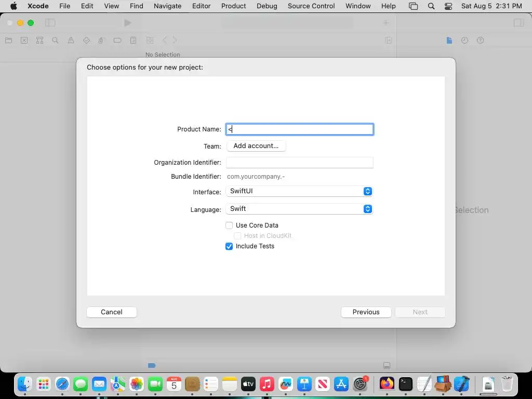This screenshot has width=532, height=399.
Task: Uncheck the Include Tests checkbox
Action: pos(229,246)
